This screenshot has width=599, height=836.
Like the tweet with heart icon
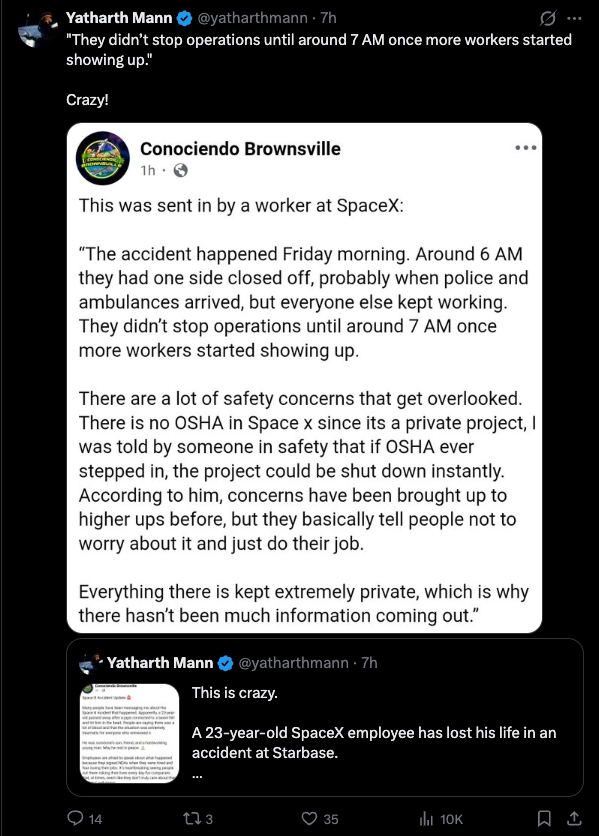309,818
